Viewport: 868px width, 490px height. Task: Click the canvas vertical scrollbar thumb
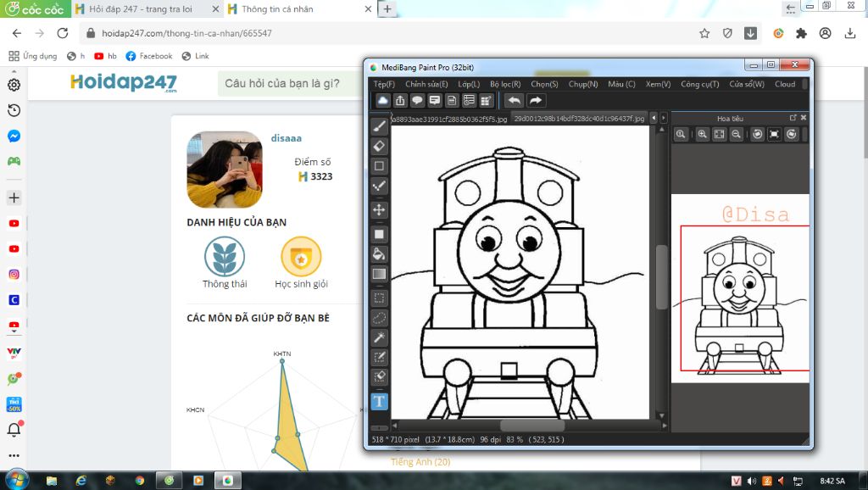tap(661, 277)
